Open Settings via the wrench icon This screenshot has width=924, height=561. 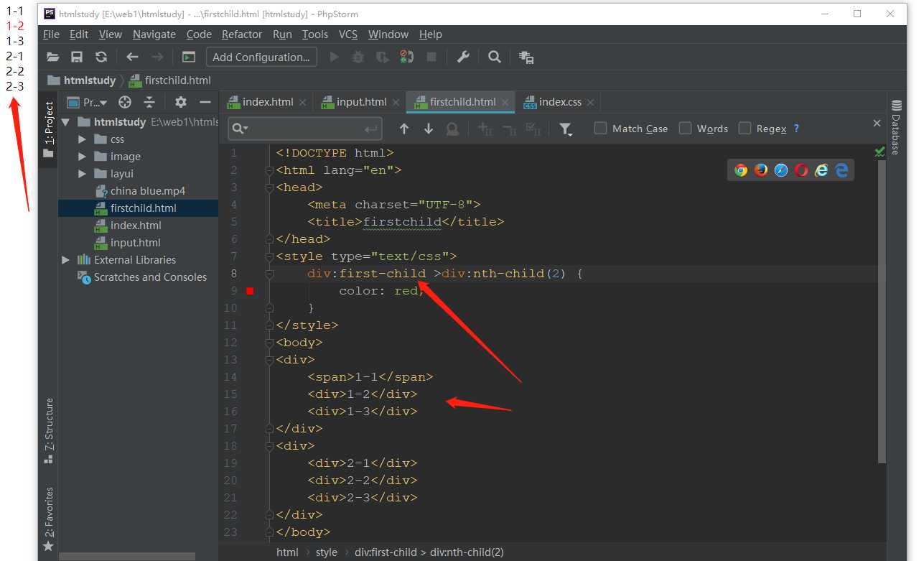463,57
